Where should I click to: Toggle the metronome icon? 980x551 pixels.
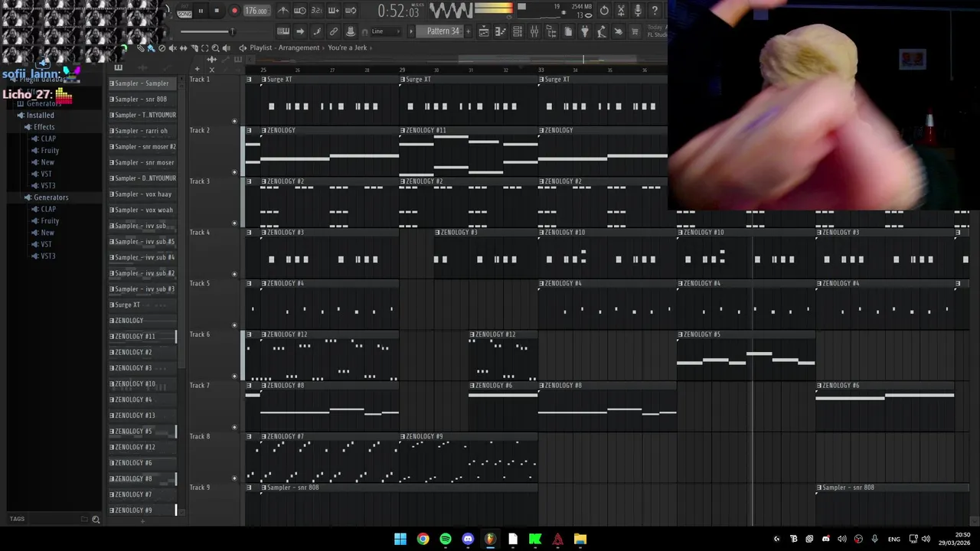point(283,11)
